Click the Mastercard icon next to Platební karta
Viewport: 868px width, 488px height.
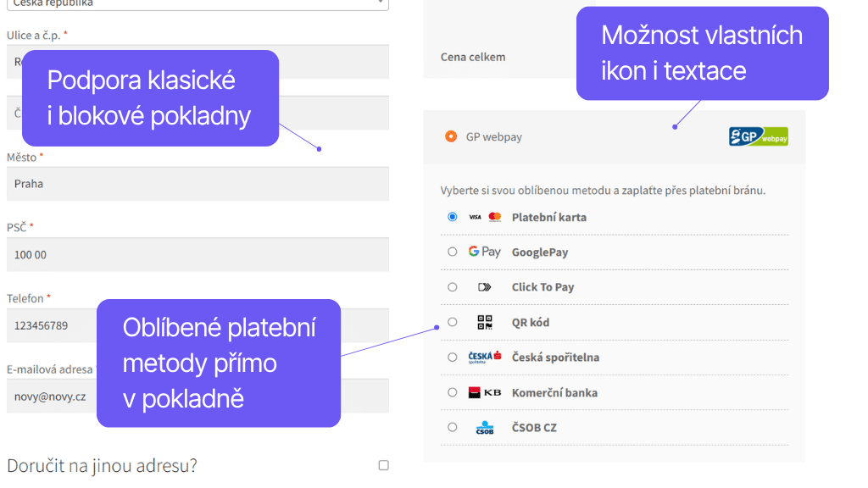[x=496, y=217]
